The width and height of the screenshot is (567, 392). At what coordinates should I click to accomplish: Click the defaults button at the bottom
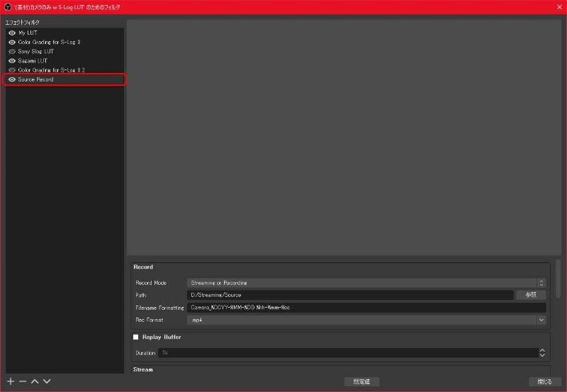(x=361, y=381)
